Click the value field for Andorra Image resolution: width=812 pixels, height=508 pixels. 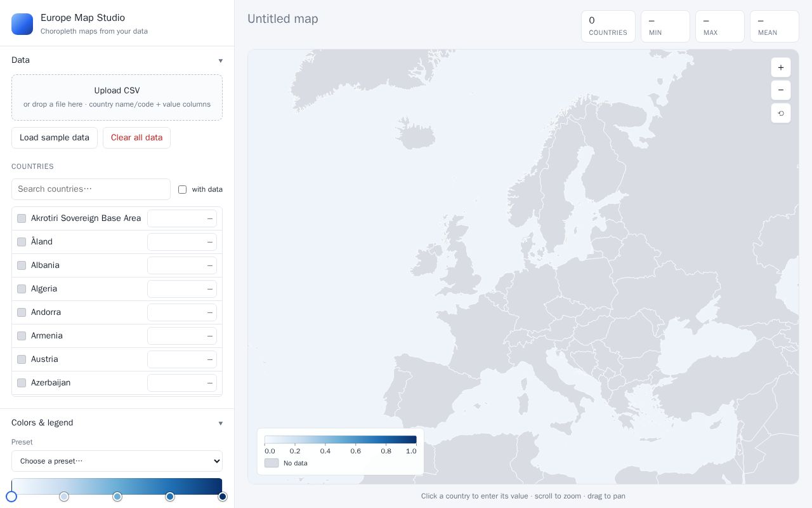(x=182, y=312)
